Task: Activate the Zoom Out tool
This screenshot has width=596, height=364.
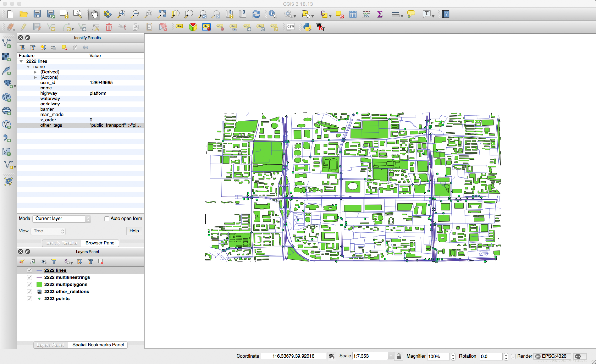Action: pyautogui.click(x=135, y=14)
